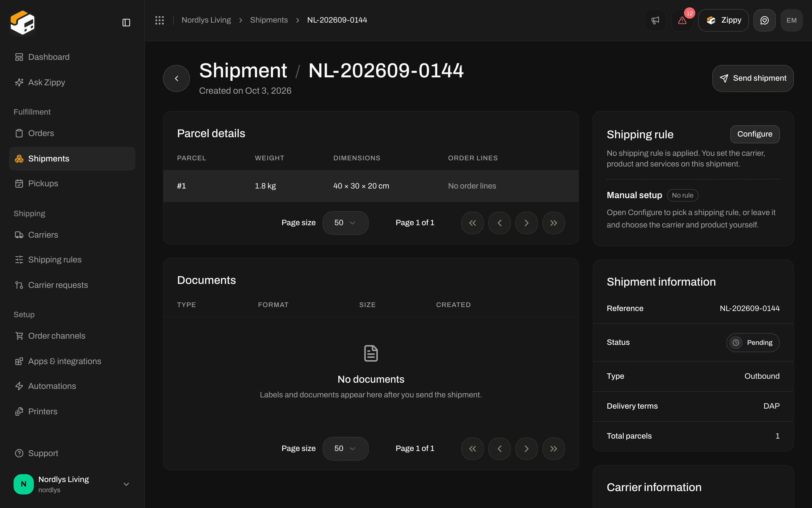
Task: Click the DAP delivery terms value
Action: [771, 406]
